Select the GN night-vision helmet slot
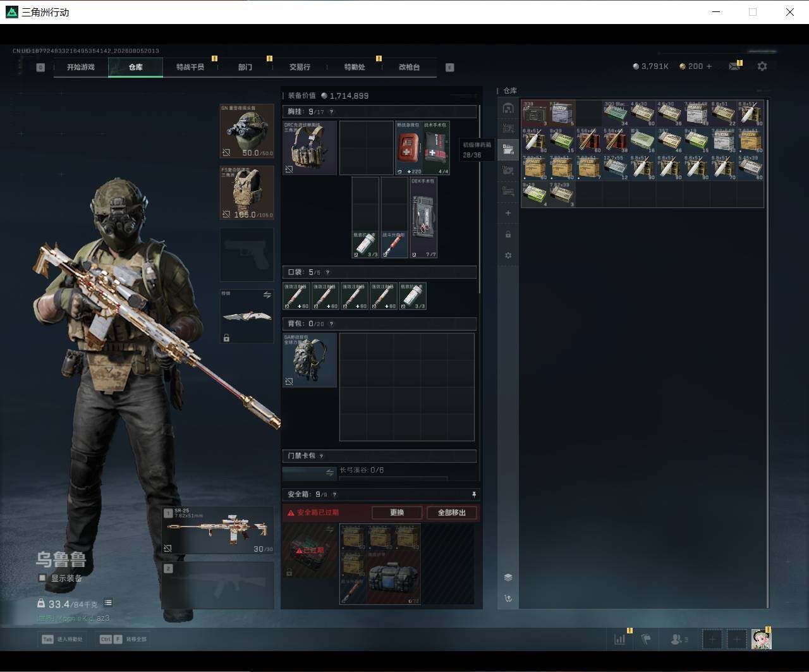Screen dimensions: 809x672 [246, 131]
